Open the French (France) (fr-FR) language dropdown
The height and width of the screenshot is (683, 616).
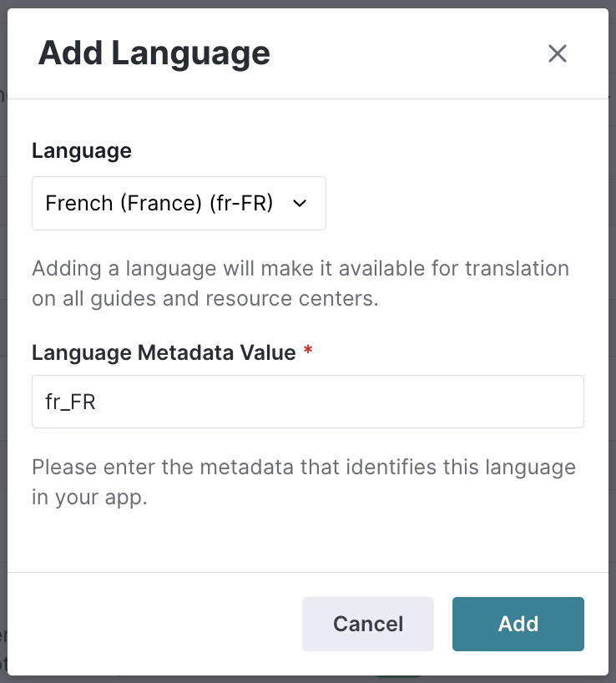pyautogui.click(x=179, y=203)
